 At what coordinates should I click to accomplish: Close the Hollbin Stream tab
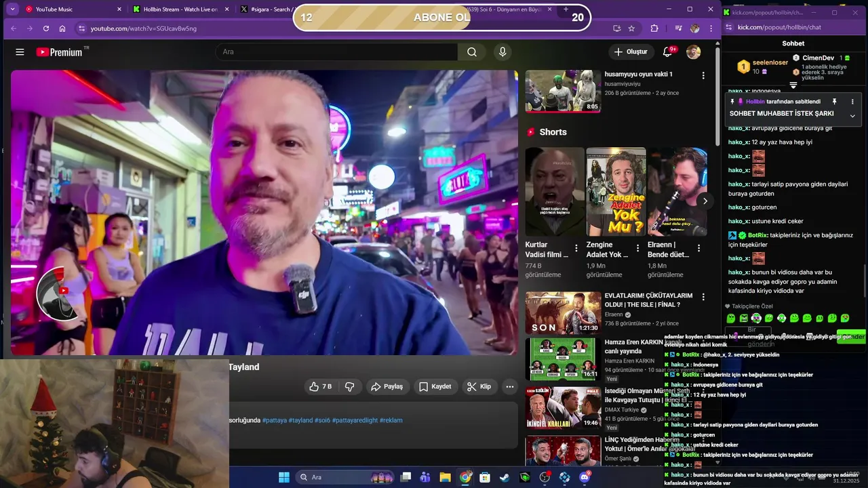click(226, 9)
